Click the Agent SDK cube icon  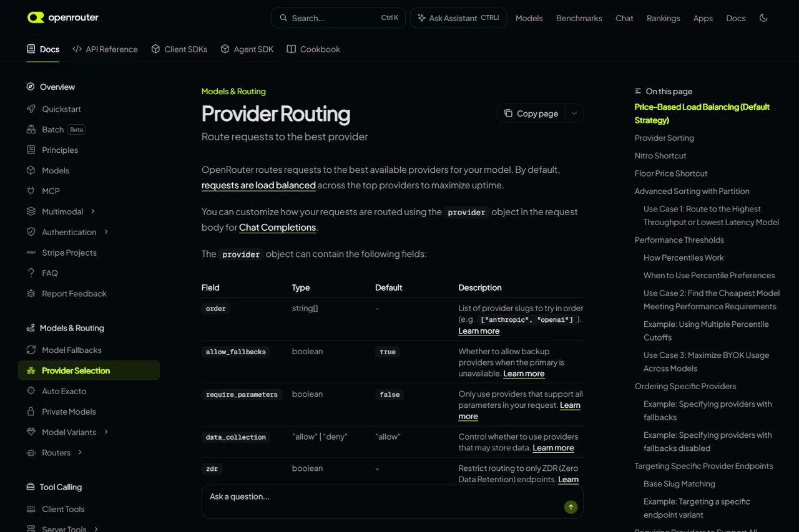point(225,49)
